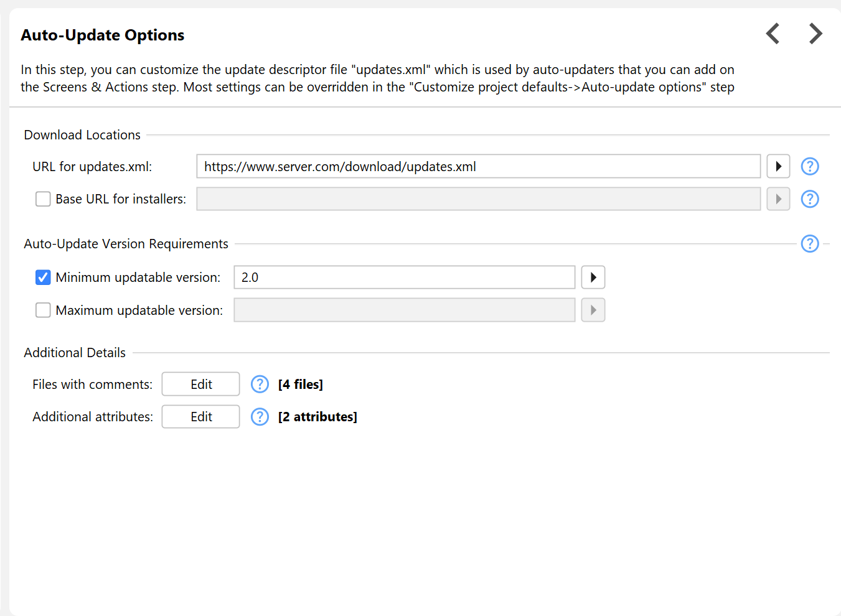The height and width of the screenshot is (616, 841).
Task: Go to the next step arrow
Action: pyautogui.click(x=815, y=34)
